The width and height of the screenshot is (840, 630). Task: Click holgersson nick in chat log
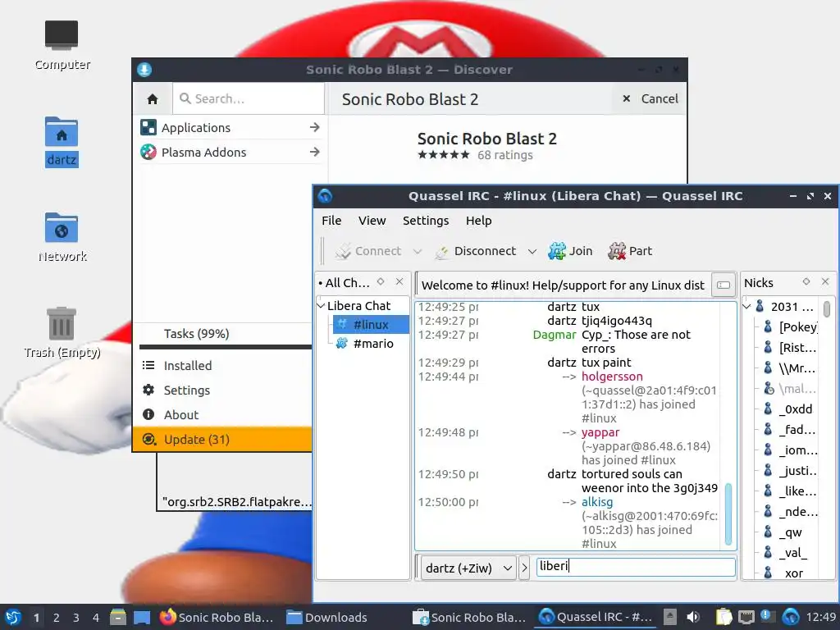[x=612, y=377]
